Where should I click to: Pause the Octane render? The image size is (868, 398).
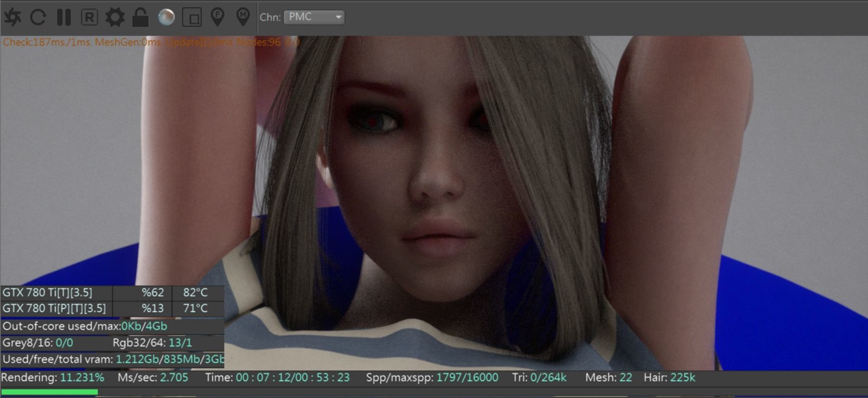(64, 17)
